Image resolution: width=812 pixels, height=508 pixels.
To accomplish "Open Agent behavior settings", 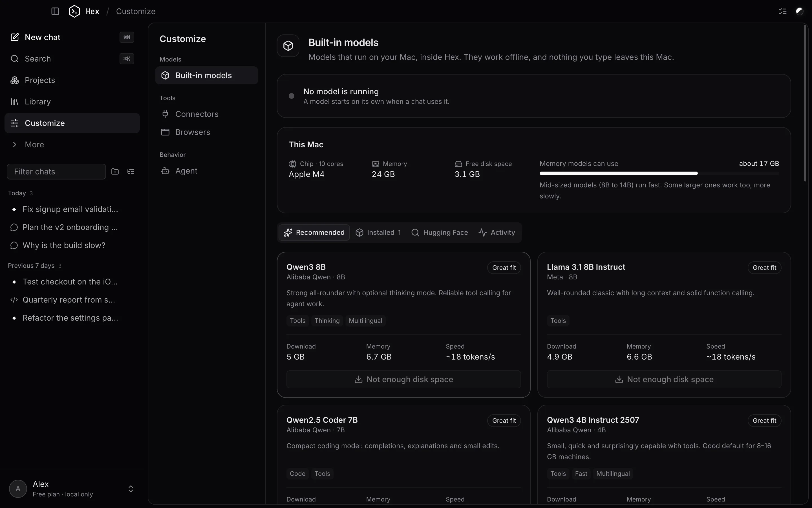I will pyautogui.click(x=206, y=171).
